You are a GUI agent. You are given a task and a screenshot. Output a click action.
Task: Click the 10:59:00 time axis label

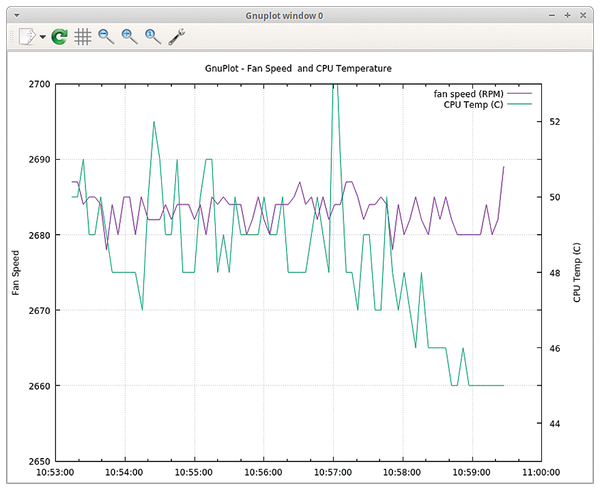pyautogui.click(x=471, y=472)
